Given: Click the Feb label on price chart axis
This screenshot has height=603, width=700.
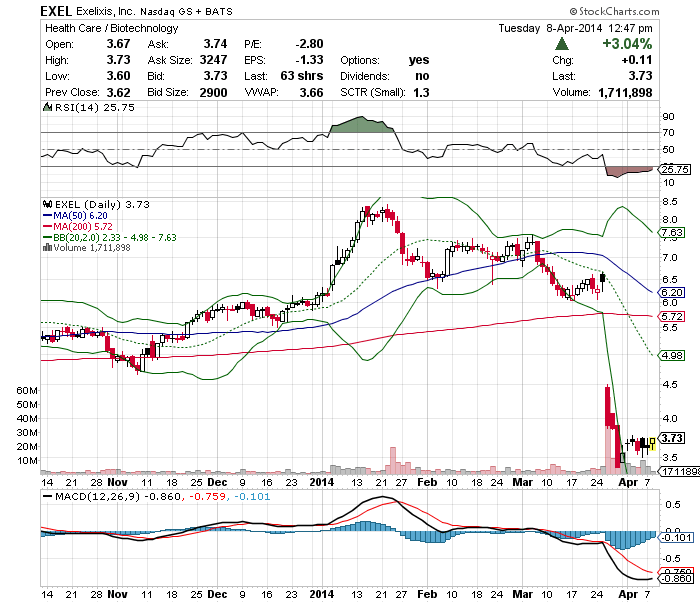Looking at the screenshot, I should [x=427, y=482].
